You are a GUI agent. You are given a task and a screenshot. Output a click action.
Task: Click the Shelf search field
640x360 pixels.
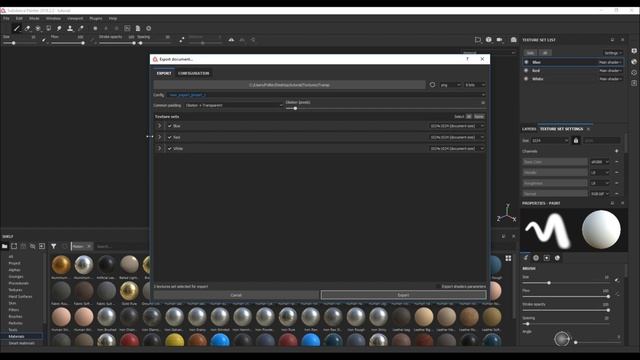tap(121, 247)
